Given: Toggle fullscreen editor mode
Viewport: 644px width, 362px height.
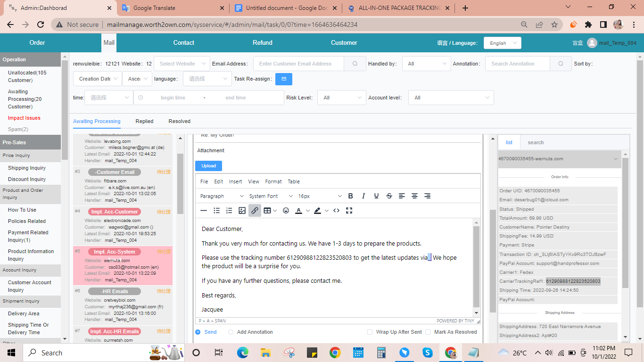Looking at the screenshot, I should click(349, 211).
